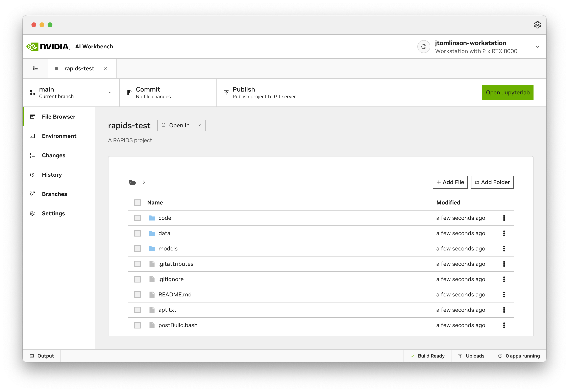View the Changes panel
569x392 pixels.
click(x=54, y=155)
